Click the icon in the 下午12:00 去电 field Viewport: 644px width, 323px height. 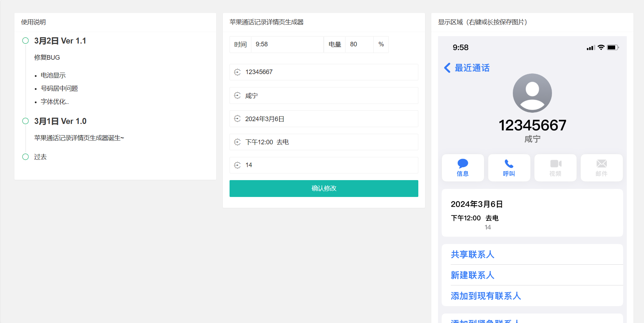coord(237,142)
